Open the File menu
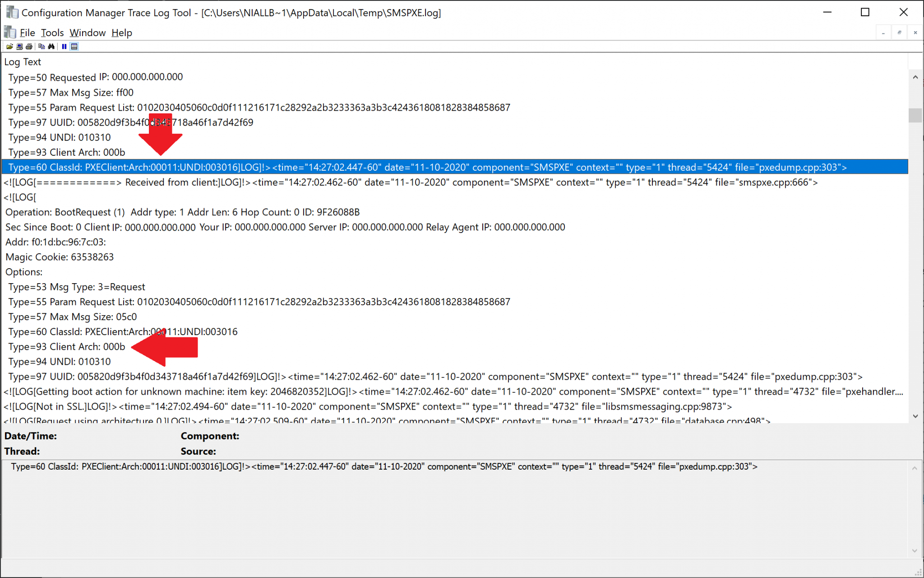This screenshot has height=578, width=924. coord(27,32)
